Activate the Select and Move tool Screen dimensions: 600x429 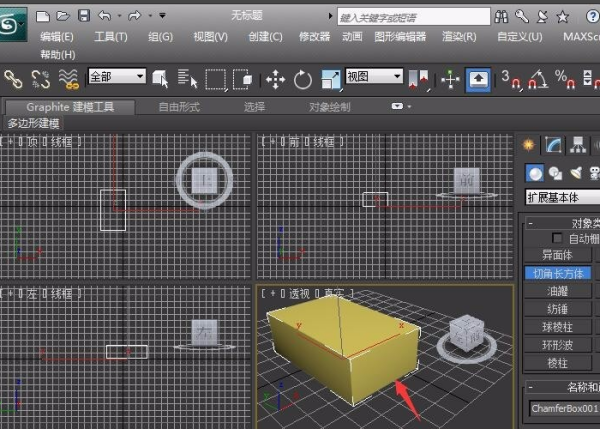276,80
